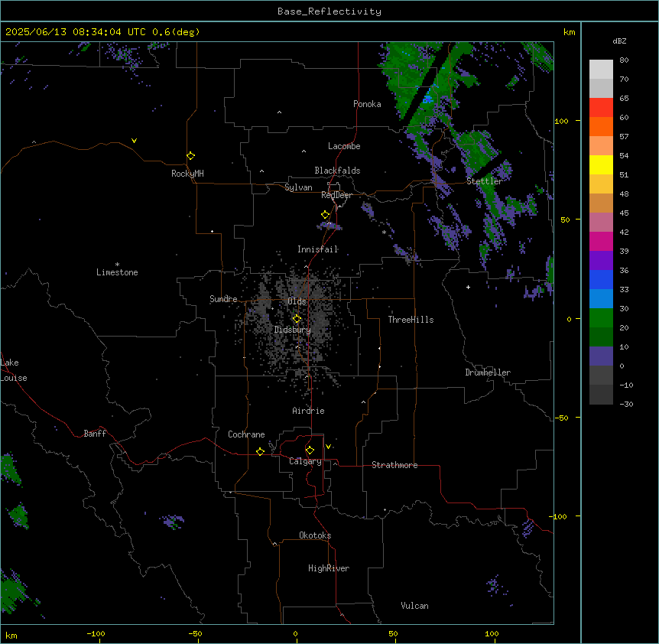Select the bright yellow 51-54 dBZ swatch
659x644 pixels.
click(601, 164)
